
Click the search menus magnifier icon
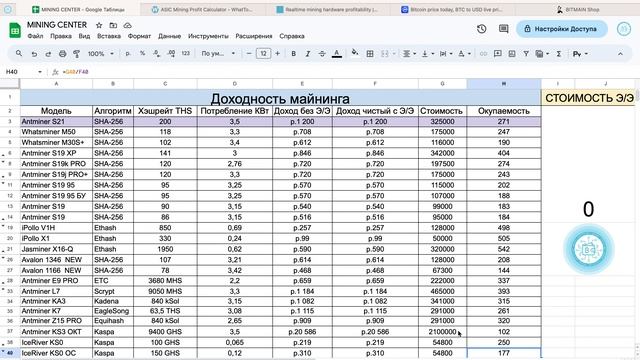tap(19, 53)
